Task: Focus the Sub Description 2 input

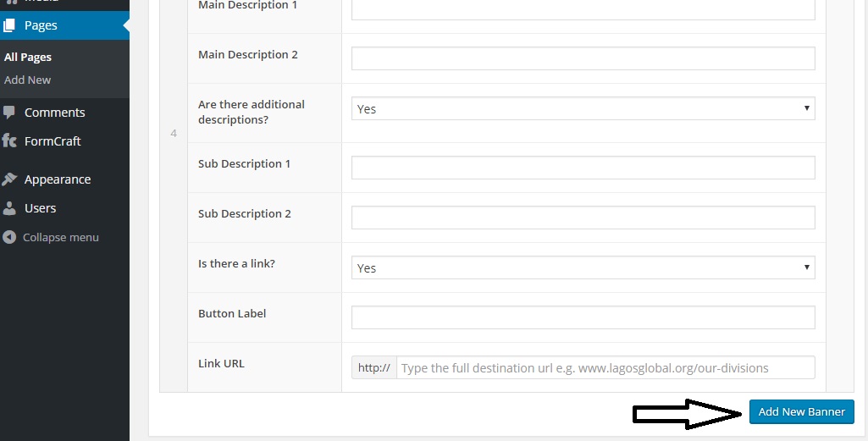Action: point(583,218)
